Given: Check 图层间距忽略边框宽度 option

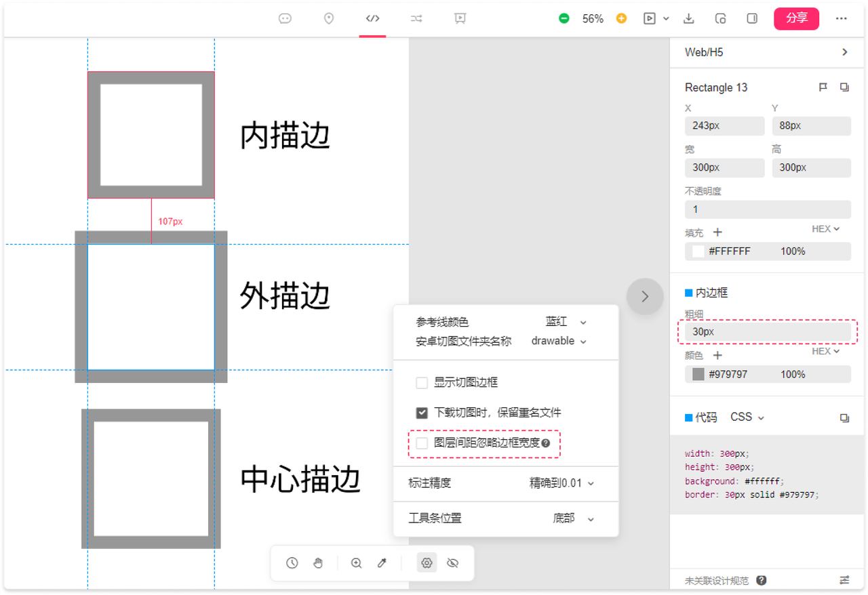Looking at the screenshot, I should [x=422, y=443].
